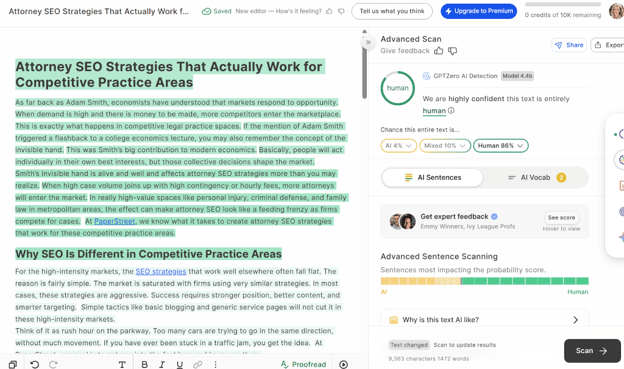
Task: Apply bold formatting
Action: click(x=144, y=364)
